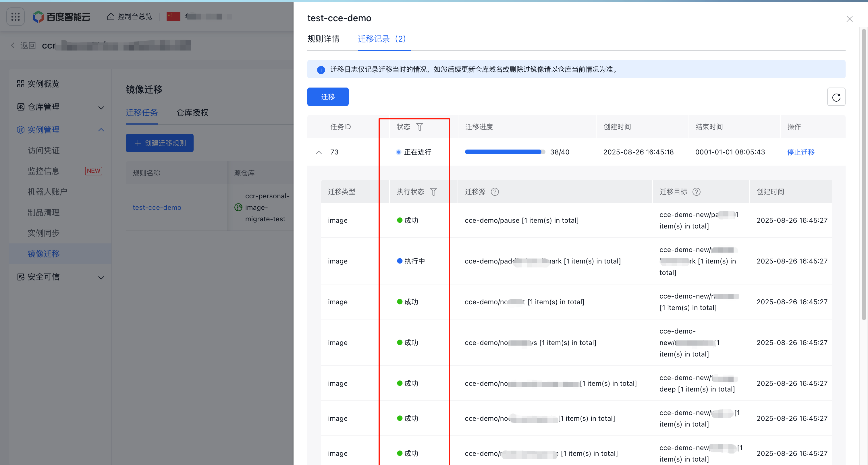868x465 pixels.
Task: Click the 规则名称 column header
Action: [x=146, y=173]
